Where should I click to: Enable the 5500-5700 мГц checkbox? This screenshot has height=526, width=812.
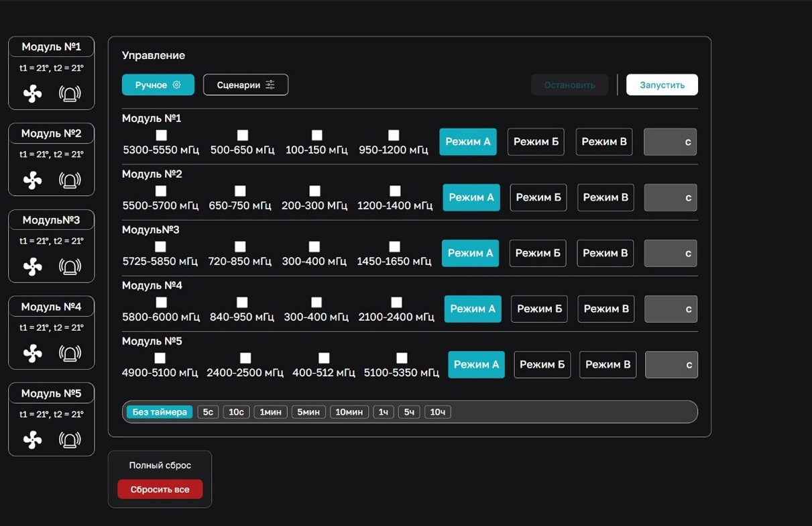click(x=161, y=191)
